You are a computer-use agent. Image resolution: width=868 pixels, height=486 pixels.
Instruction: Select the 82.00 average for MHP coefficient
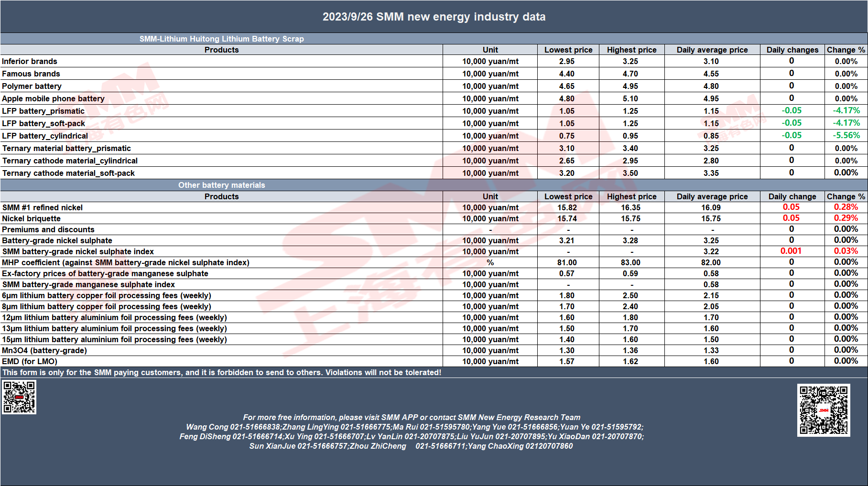click(x=711, y=262)
